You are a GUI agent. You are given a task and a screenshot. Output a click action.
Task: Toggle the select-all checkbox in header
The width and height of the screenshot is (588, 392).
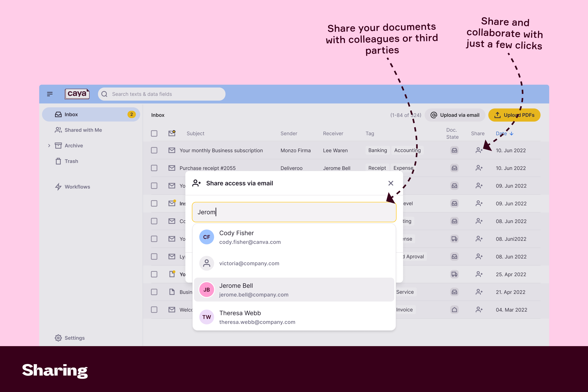[154, 133]
